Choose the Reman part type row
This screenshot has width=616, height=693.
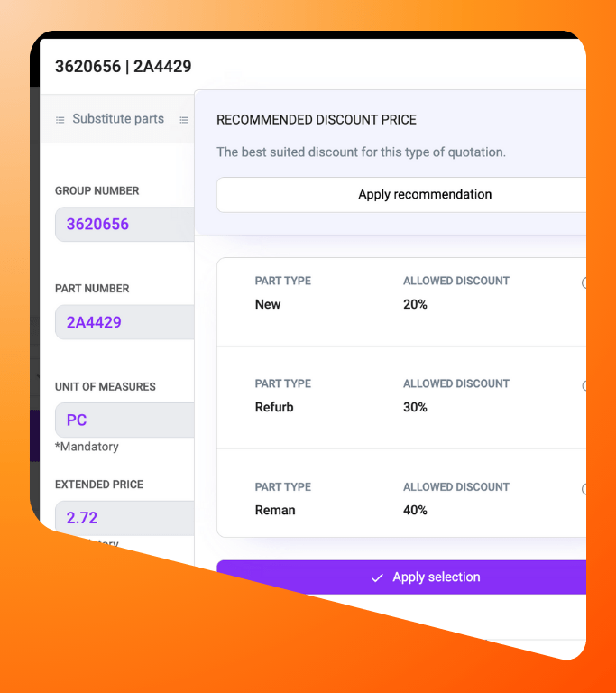(x=275, y=510)
